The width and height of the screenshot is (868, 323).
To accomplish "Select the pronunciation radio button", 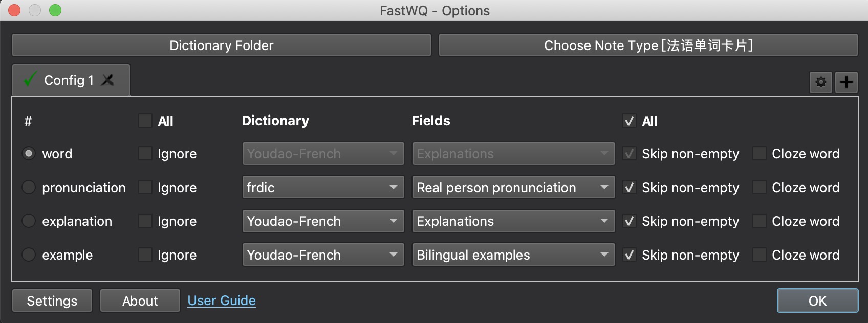I will 29,188.
